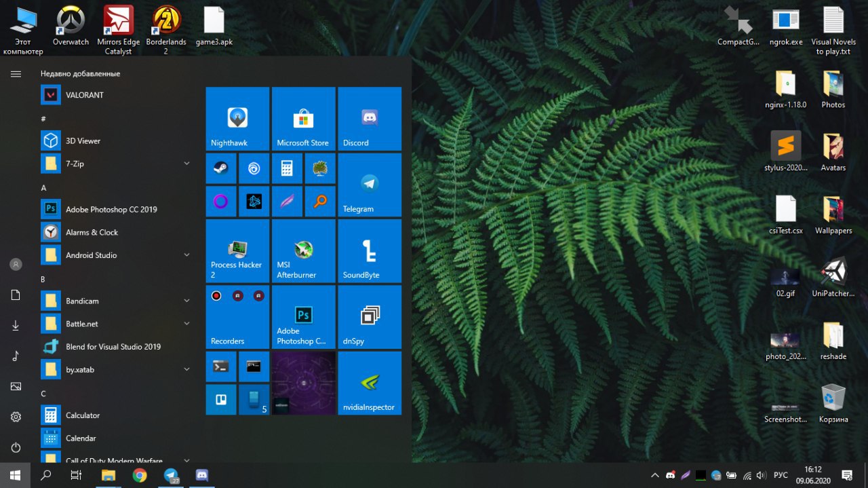Screen dimensions: 868x488
Task: Click the green tree icon tile
Action: click(320, 168)
